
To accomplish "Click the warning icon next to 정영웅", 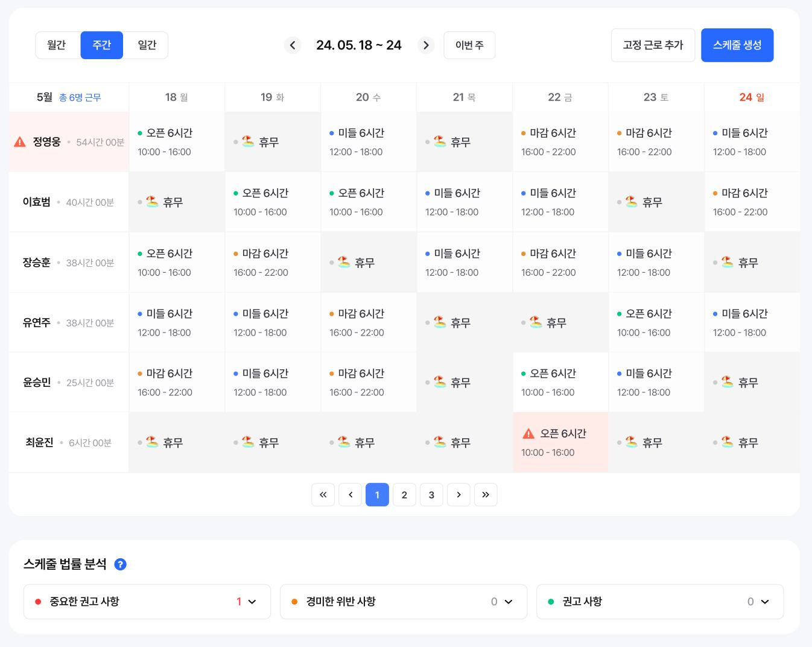I will (x=20, y=142).
